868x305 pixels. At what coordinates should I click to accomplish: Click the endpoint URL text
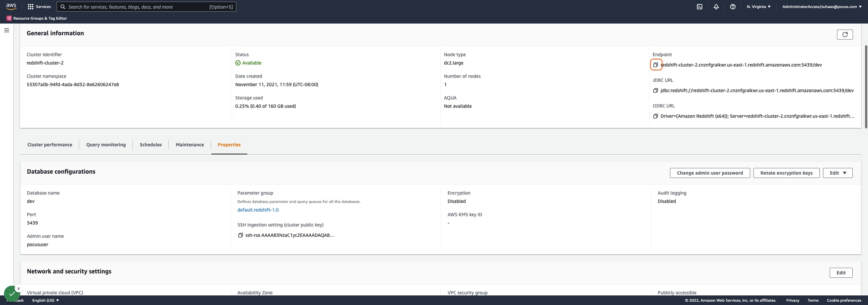point(741,65)
